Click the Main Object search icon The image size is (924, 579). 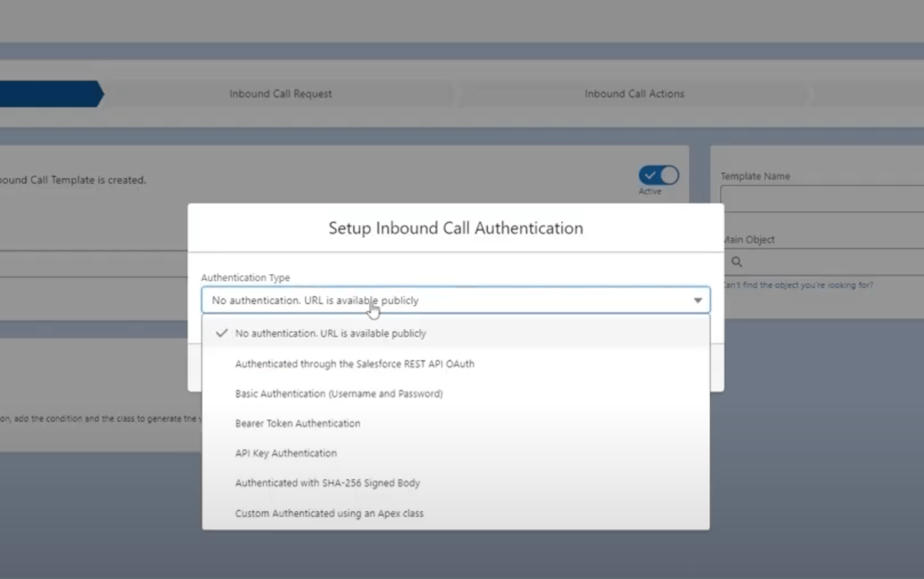point(737,262)
